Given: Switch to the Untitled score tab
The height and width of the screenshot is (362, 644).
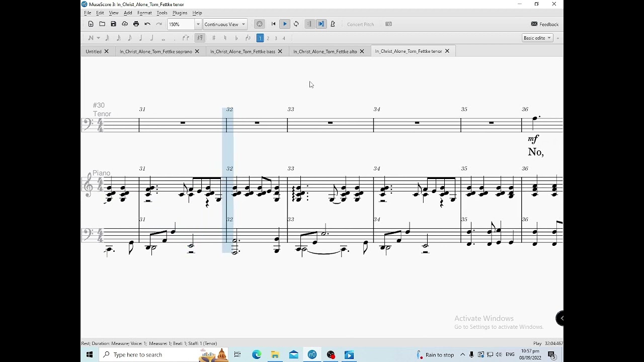Looking at the screenshot, I should point(94,51).
